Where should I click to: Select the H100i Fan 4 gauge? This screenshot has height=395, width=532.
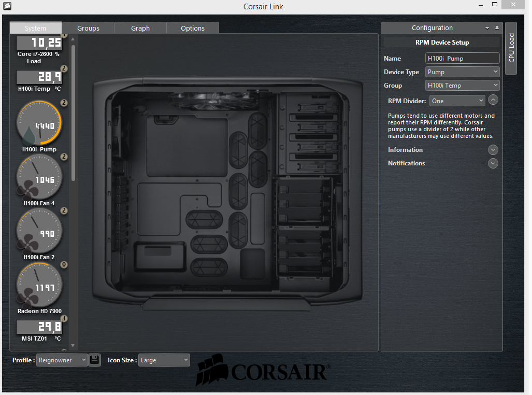39,177
